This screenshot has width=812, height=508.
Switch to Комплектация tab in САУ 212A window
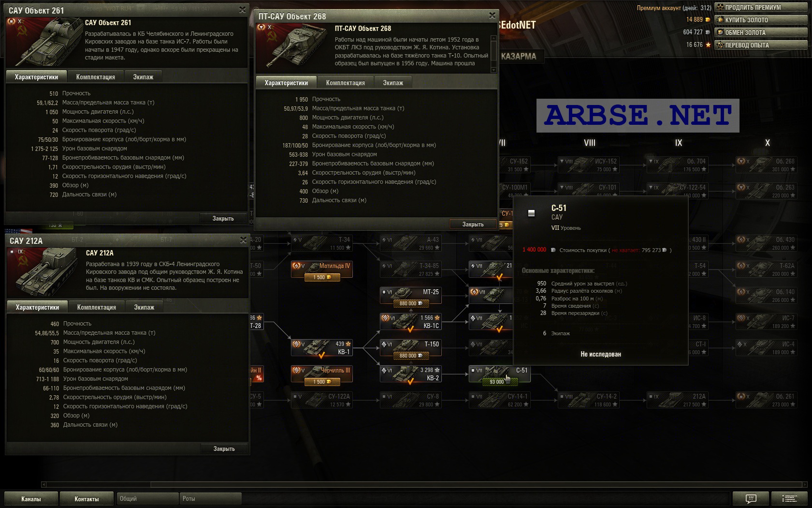(x=96, y=307)
